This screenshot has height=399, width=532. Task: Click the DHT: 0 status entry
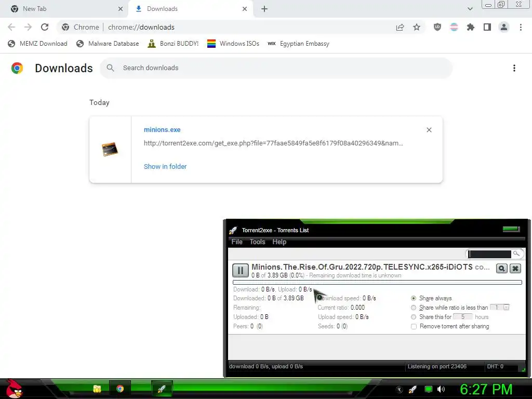[x=495, y=366]
